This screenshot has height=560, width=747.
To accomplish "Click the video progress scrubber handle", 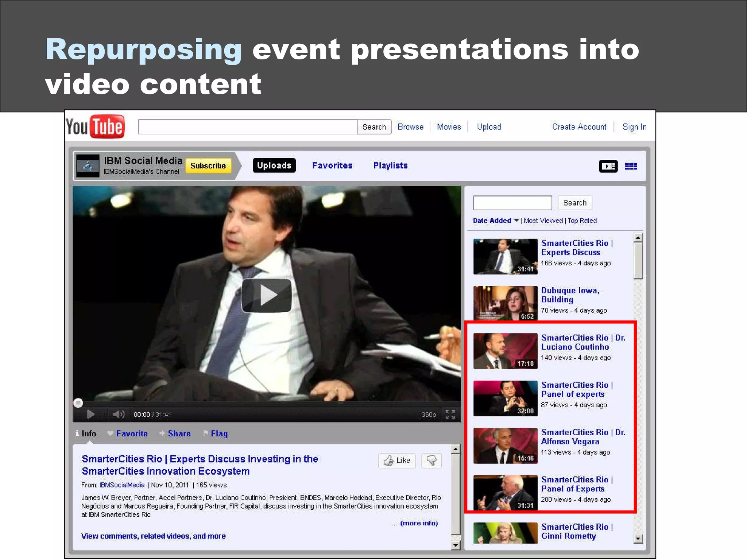I will pos(78,403).
